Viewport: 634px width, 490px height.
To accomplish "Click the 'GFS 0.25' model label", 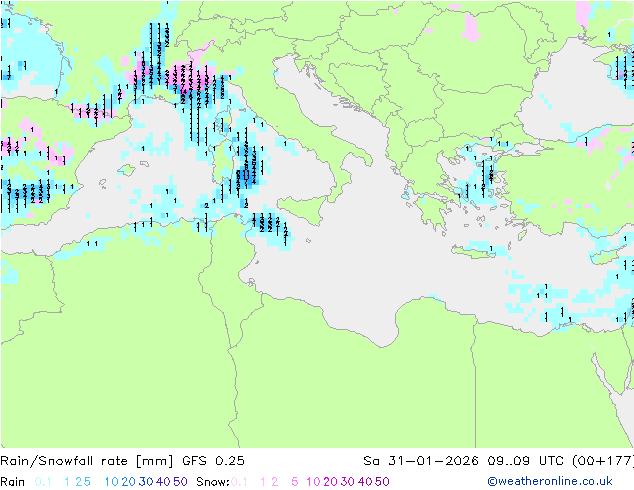I will coord(213,461).
